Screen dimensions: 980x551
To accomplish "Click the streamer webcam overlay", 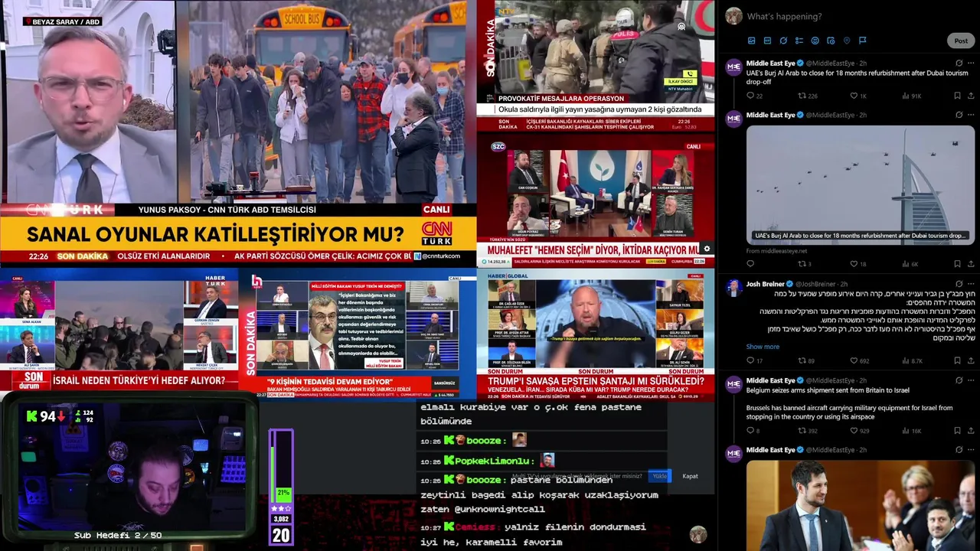I will [129, 468].
